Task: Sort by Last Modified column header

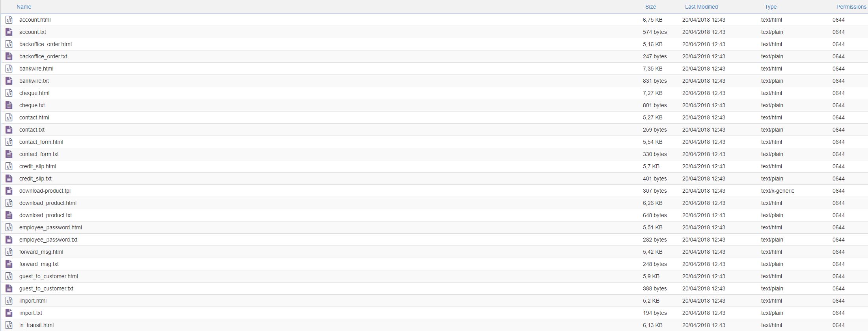Action: click(701, 7)
